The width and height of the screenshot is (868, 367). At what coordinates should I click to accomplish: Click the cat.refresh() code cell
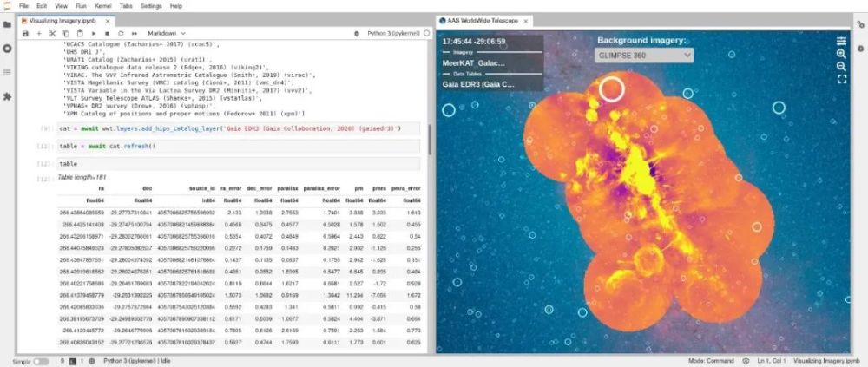(x=239, y=147)
